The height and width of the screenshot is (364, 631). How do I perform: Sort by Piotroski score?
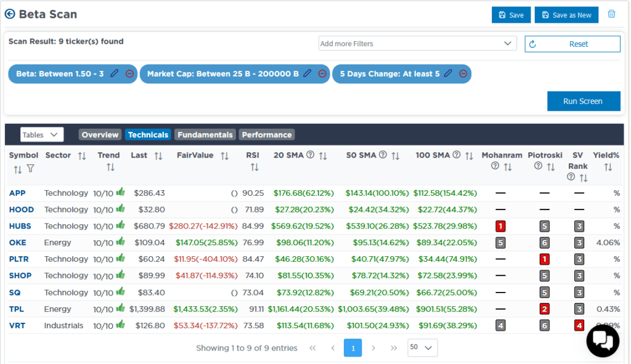tap(550, 167)
